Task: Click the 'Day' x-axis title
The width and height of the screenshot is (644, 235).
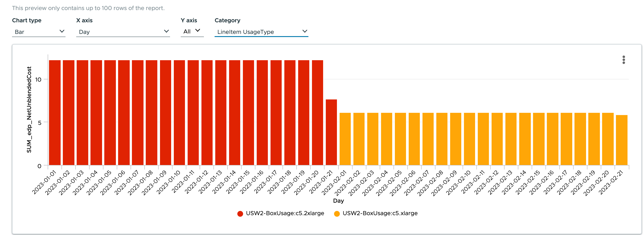Action: tap(338, 201)
